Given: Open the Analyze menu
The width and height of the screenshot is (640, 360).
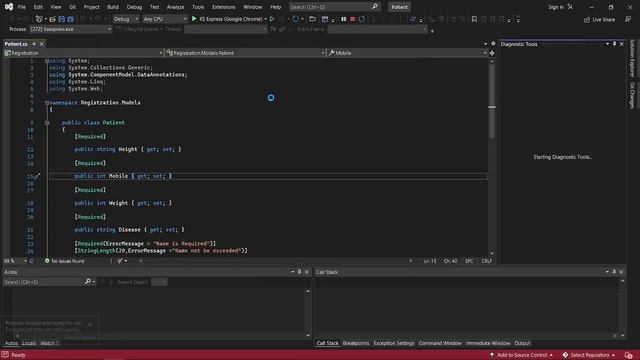Looking at the screenshot, I should click(x=175, y=7).
